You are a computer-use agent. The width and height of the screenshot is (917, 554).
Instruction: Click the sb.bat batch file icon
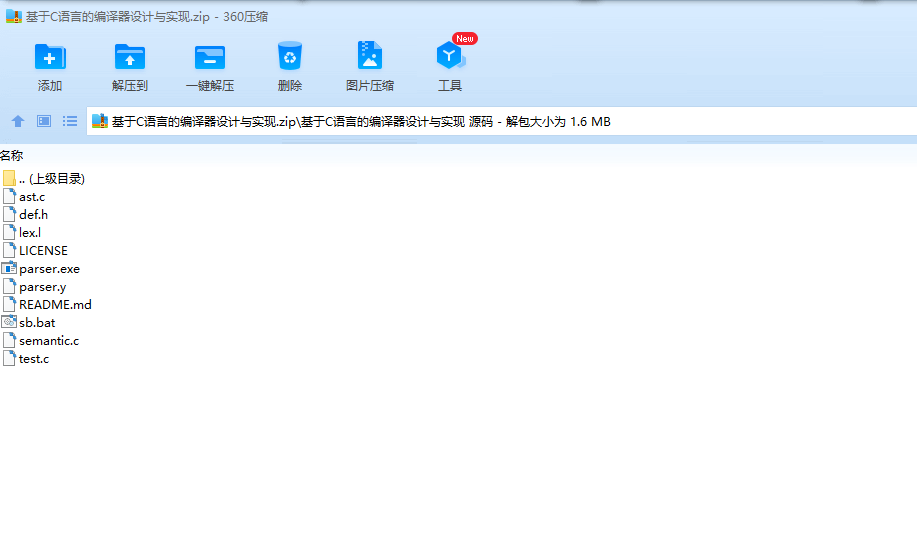tap(9, 322)
